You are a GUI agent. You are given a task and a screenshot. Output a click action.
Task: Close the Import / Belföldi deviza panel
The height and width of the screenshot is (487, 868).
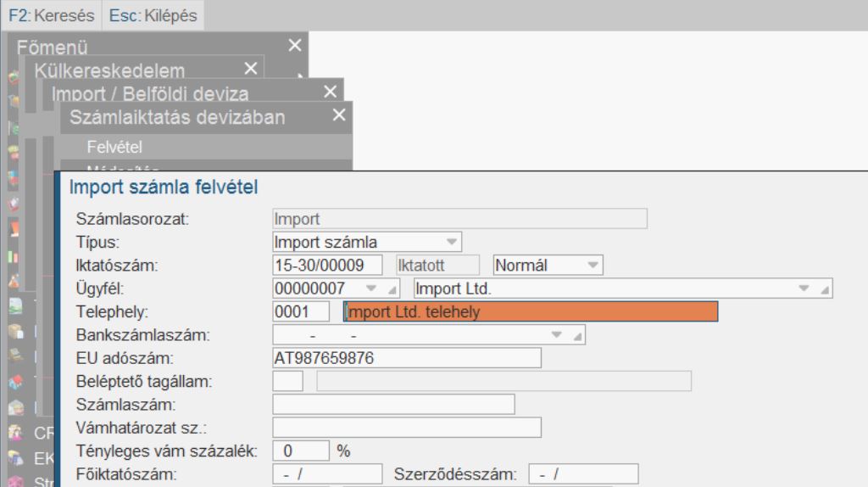click(x=330, y=92)
